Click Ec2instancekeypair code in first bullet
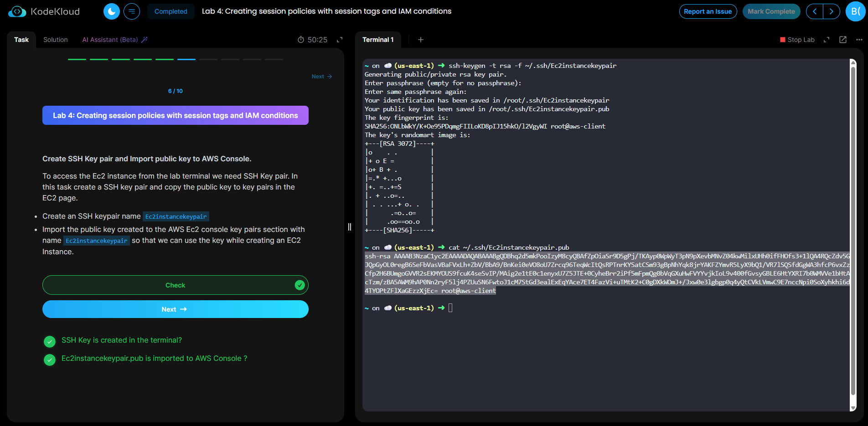This screenshot has height=426, width=868. [176, 216]
